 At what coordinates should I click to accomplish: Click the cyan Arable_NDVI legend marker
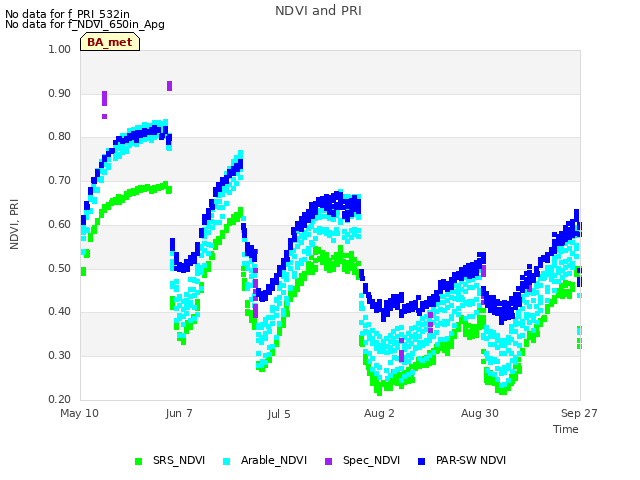click(227, 461)
